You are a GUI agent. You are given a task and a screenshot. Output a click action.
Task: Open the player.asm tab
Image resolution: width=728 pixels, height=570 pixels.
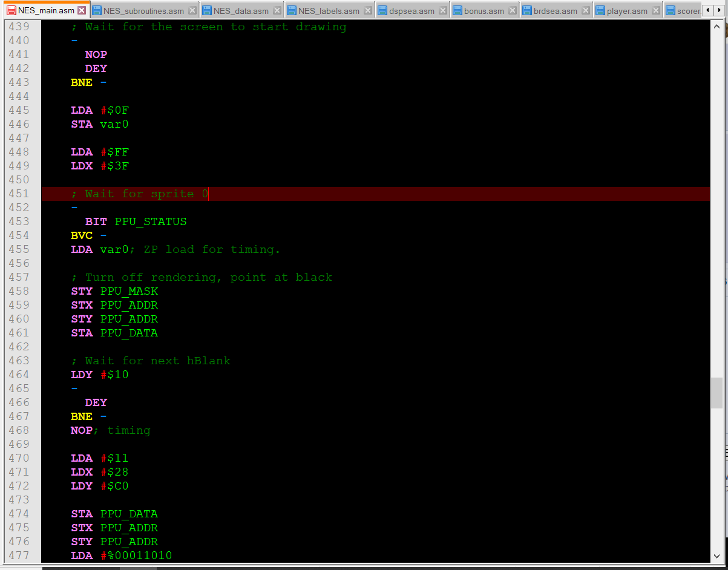tap(627, 11)
